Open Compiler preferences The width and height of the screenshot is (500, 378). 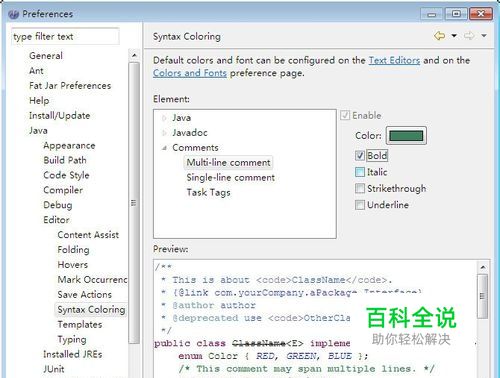(x=63, y=190)
